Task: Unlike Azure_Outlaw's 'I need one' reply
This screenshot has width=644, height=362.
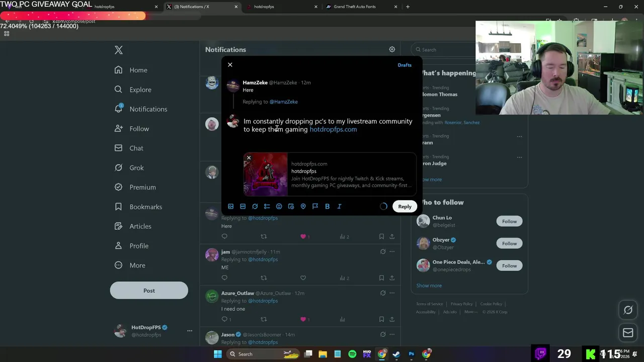Action: (x=303, y=319)
